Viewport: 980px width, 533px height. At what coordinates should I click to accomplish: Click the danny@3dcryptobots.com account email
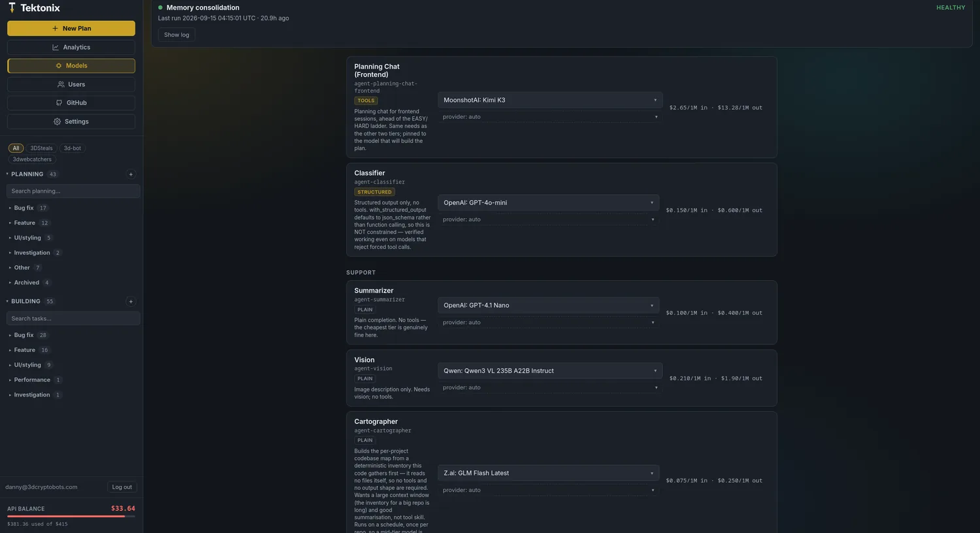coord(41,487)
